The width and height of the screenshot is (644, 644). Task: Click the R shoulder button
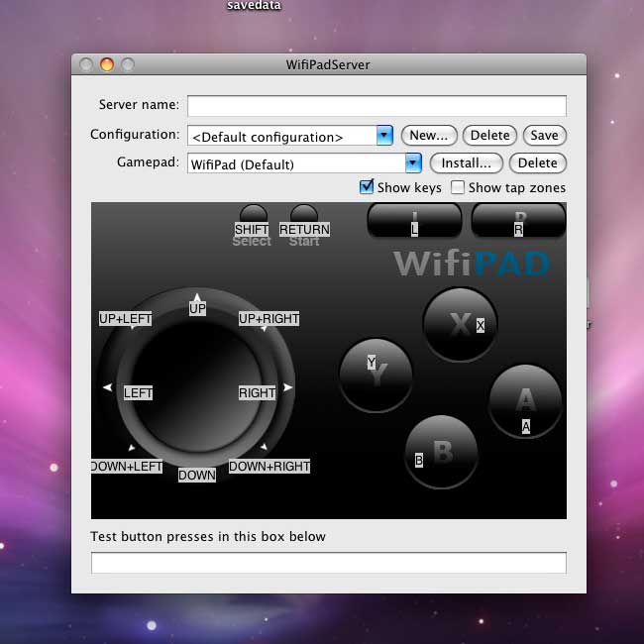tap(519, 220)
